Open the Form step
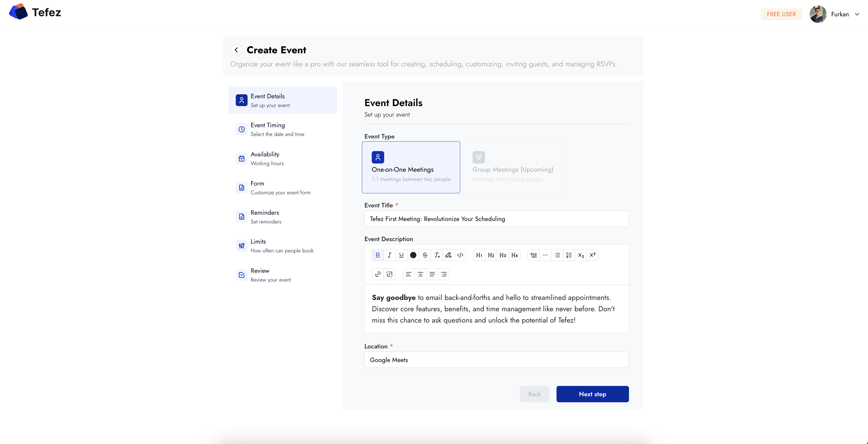This screenshot has width=868, height=444. (282, 188)
